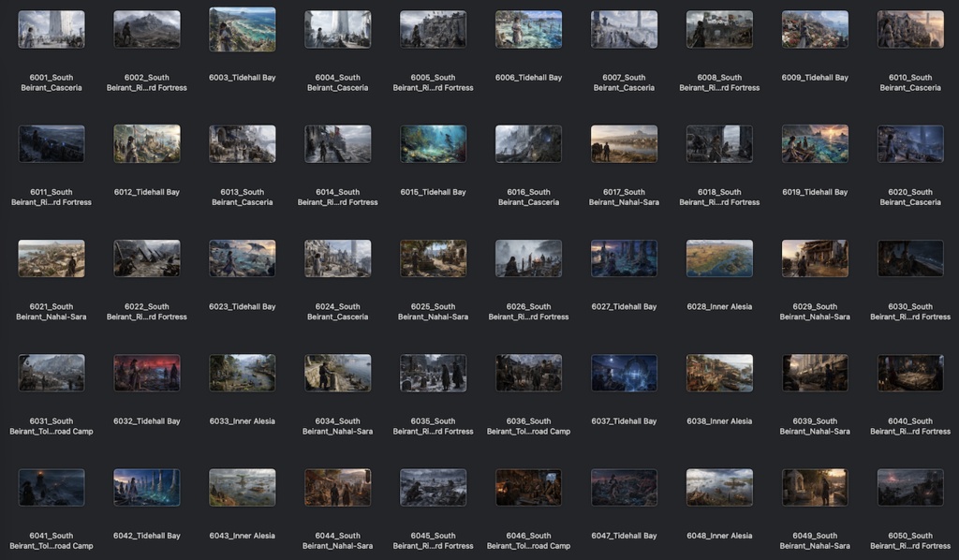Select the 6040_South Beirant fortress thumbnail
Viewport: 959px width, 560px height.
[910, 373]
